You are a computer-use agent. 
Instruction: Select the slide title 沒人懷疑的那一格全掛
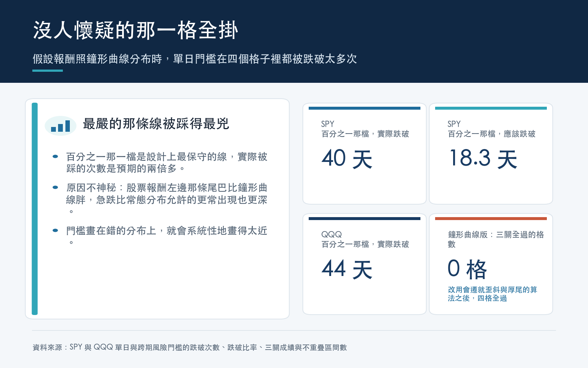pyautogui.click(x=136, y=30)
